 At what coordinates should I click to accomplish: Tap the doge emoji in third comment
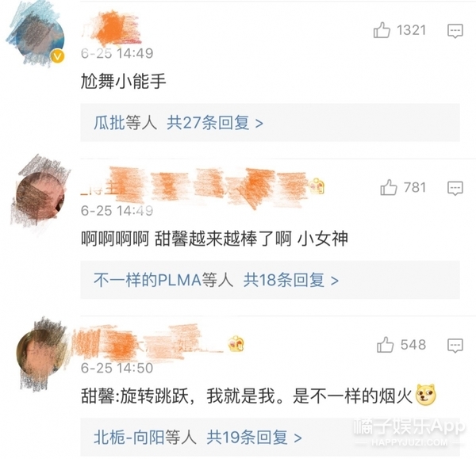click(x=426, y=395)
